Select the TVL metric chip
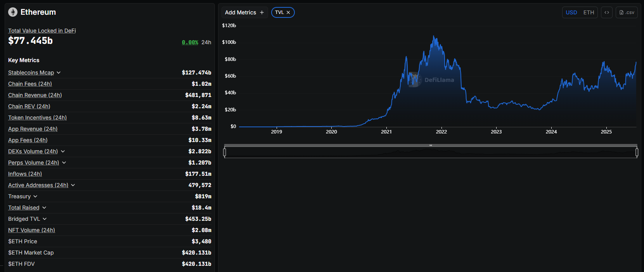Viewport: 644px width, 272px height. 283,12
